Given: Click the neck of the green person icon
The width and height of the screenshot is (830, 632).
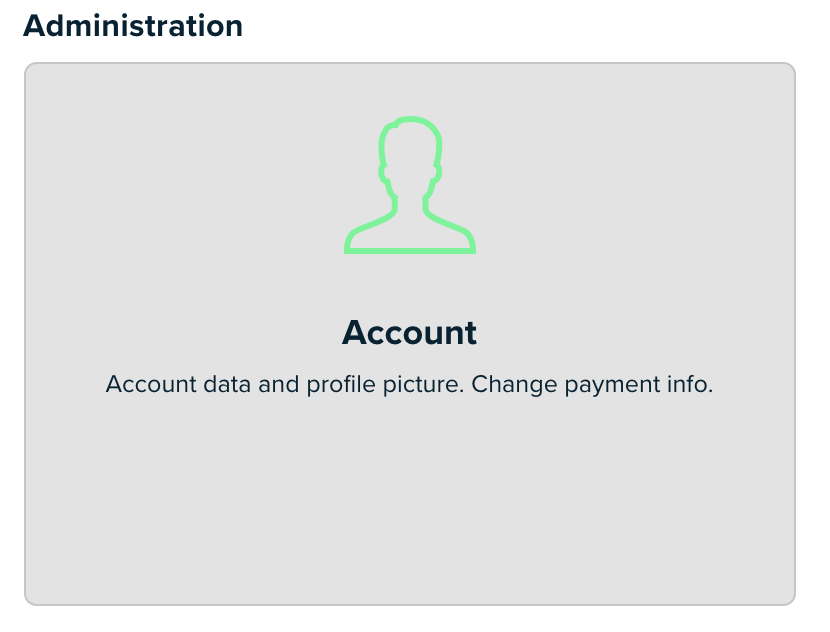Looking at the screenshot, I should [x=410, y=204].
